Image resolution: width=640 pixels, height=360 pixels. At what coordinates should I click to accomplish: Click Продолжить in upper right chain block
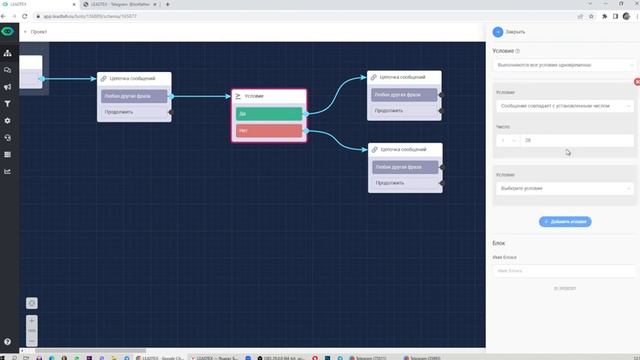(404, 111)
